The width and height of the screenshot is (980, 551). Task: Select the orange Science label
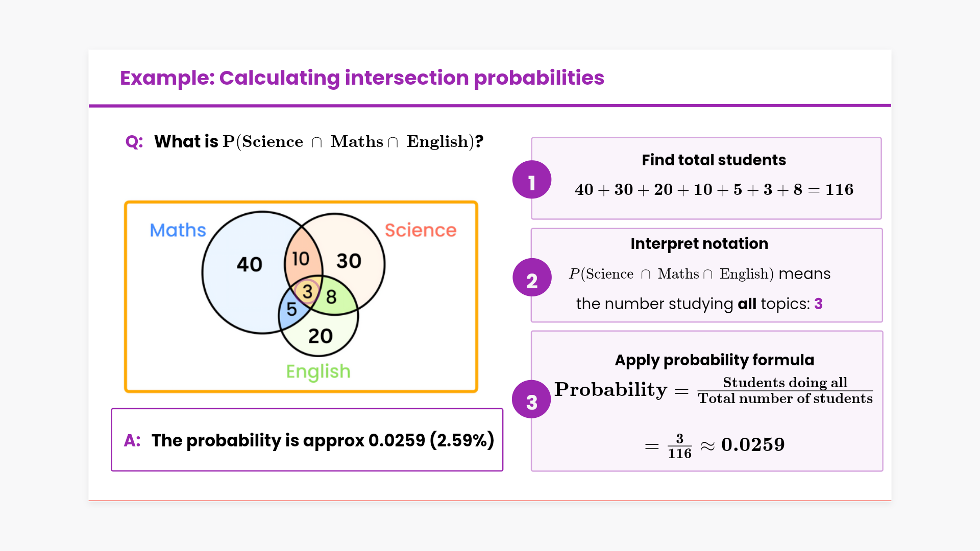(420, 230)
